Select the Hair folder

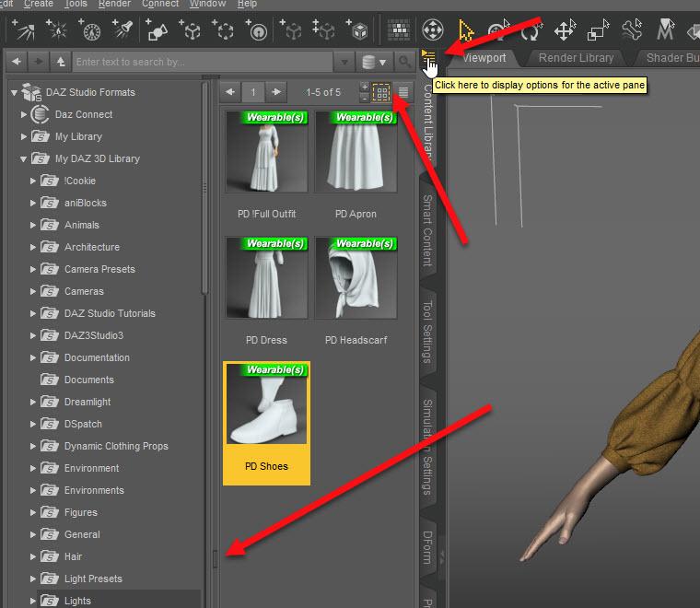coord(73,556)
